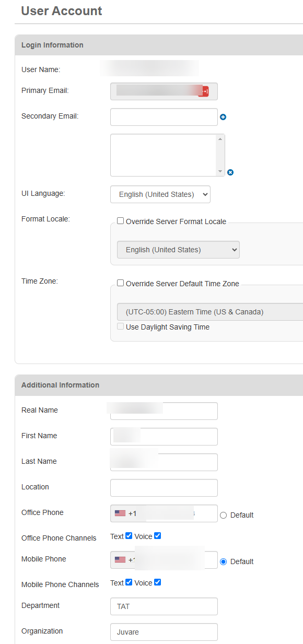The image size is (303, 644).
Task: Select Default for Office Phone
Action: 223,515
